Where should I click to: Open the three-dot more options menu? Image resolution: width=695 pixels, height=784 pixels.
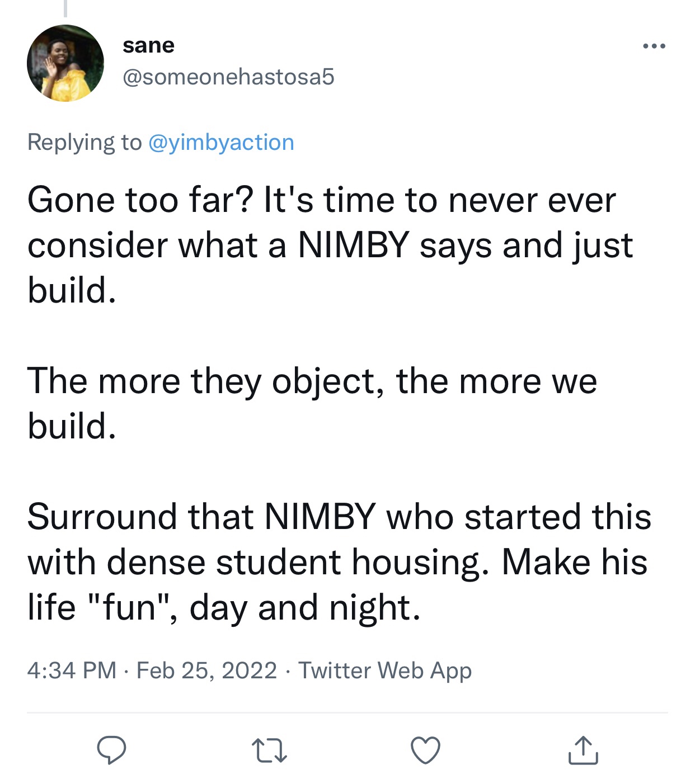tap(654, 46)
